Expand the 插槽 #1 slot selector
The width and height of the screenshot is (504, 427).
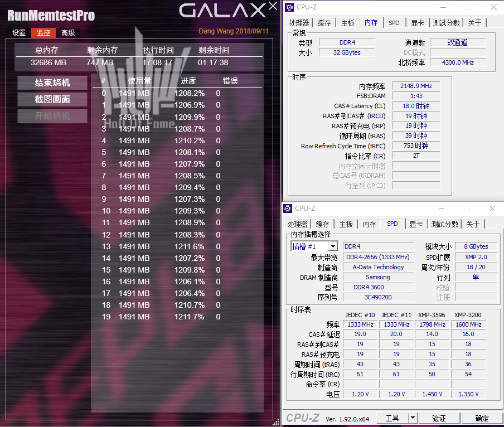pos(333,246)
